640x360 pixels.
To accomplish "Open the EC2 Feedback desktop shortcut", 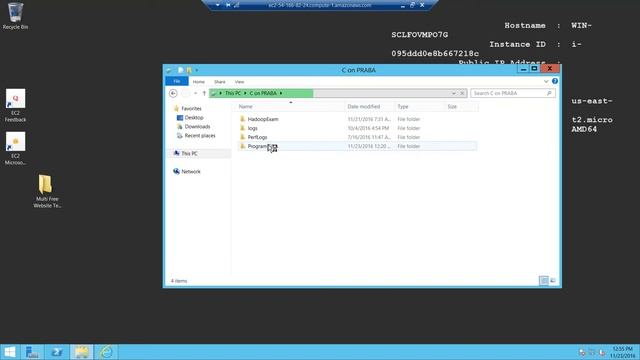I will [x=16, y=105].
